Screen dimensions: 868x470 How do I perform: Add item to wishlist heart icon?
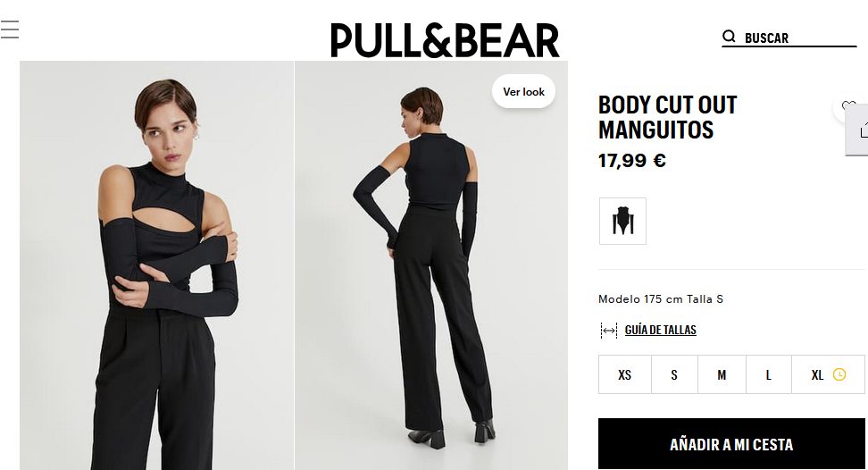tap(848, 105)
